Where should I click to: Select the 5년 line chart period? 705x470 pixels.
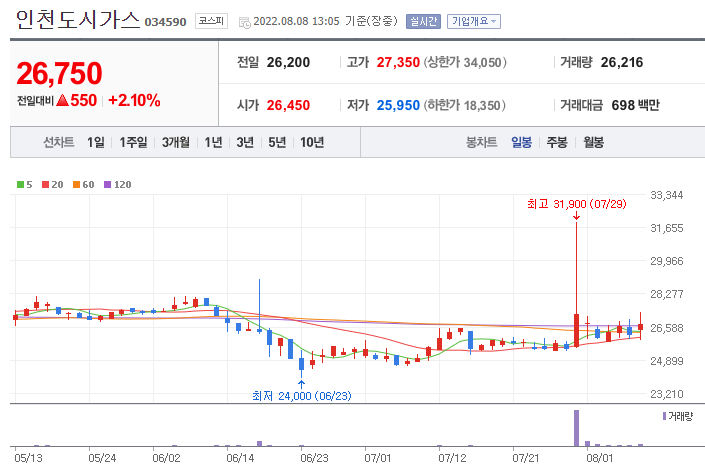277,143
